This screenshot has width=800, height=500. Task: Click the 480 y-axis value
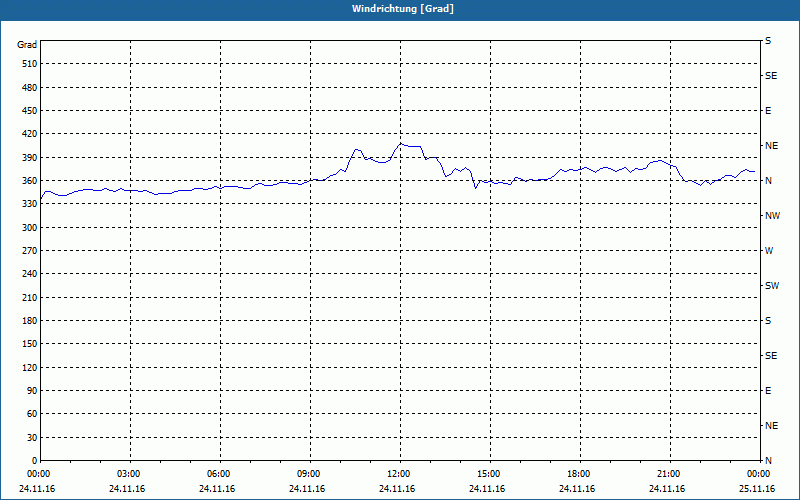click(x=30, y=88)
